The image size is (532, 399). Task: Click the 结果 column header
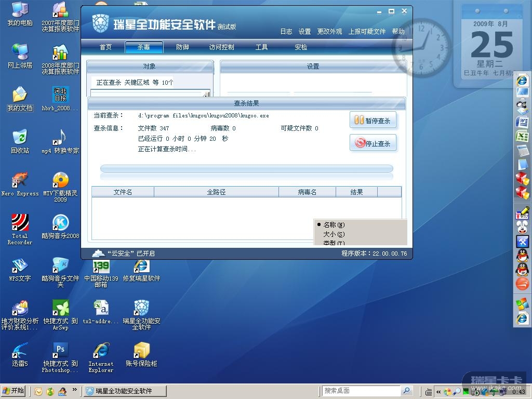click(356, 192)
